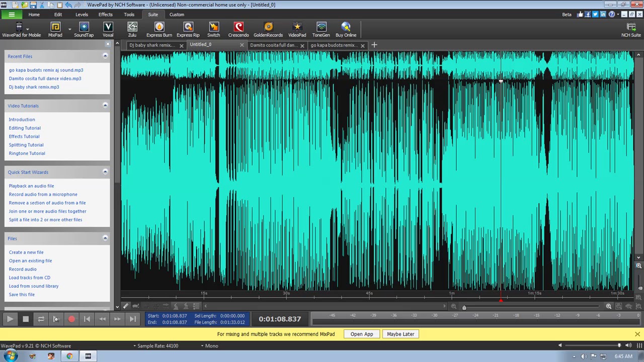Open the Zulu DJ software

pos(132,30)
